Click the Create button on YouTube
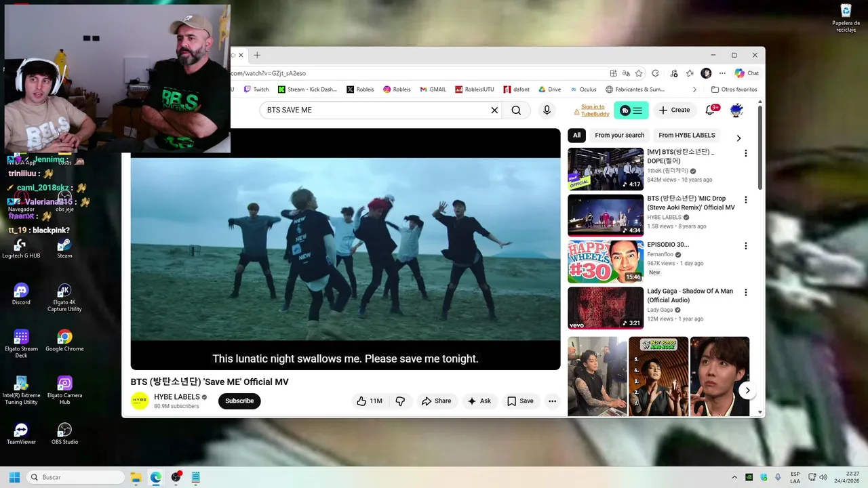This screenshot has height=488, width=868. tap(674, 110)
